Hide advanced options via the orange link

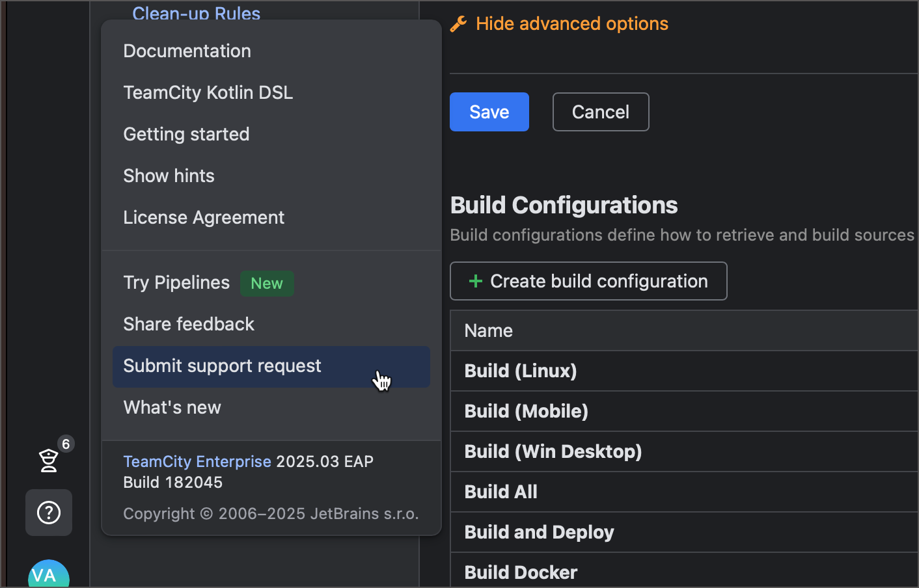pyautogui.click(x=571, y=23)
